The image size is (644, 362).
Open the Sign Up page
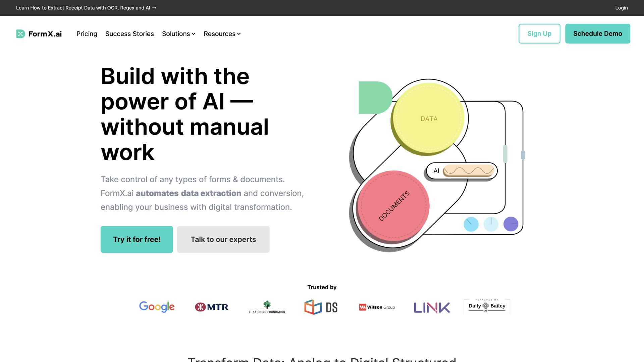[539, 34]
